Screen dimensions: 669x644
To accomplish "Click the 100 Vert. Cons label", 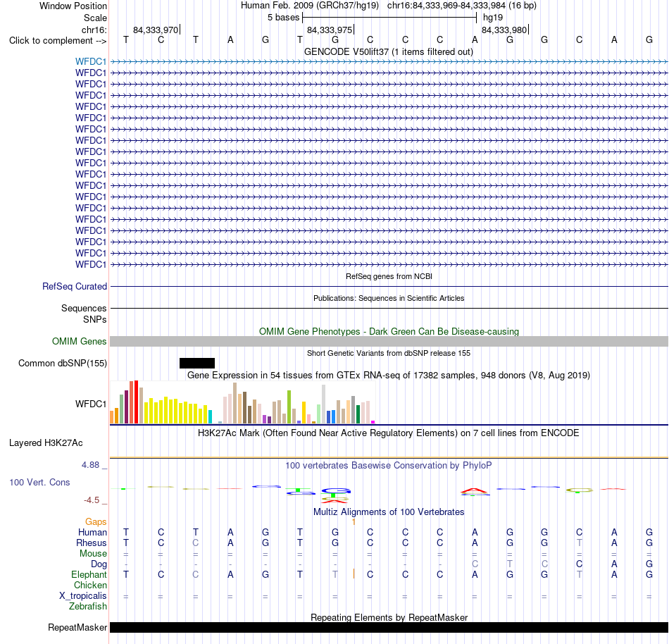I will pos(39,482).
